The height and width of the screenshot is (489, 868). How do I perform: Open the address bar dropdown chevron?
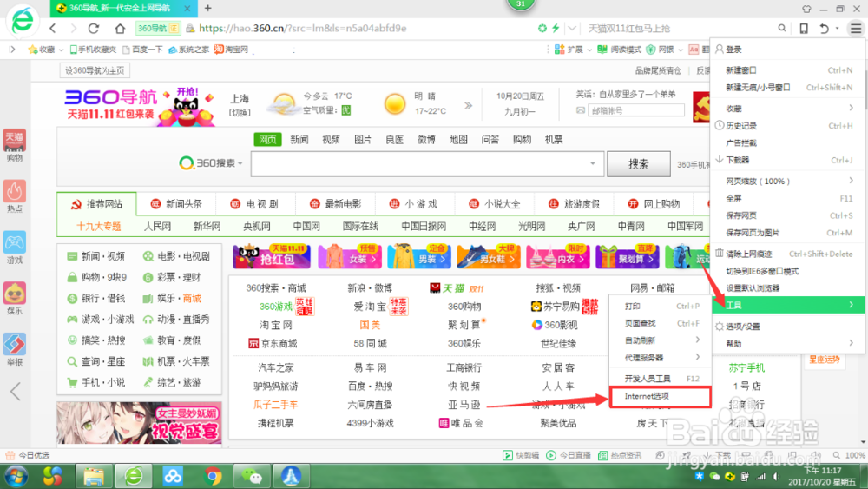(x=572, y=29)
